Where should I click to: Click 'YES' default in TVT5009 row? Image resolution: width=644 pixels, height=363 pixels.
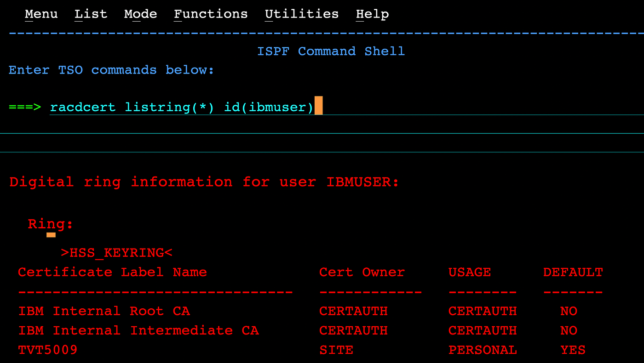pos(573,350)
